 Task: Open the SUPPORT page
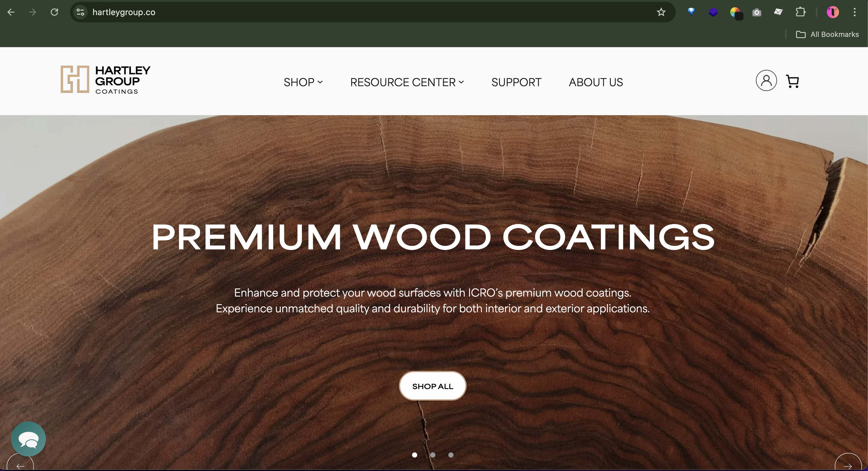(x=516, y=82)
